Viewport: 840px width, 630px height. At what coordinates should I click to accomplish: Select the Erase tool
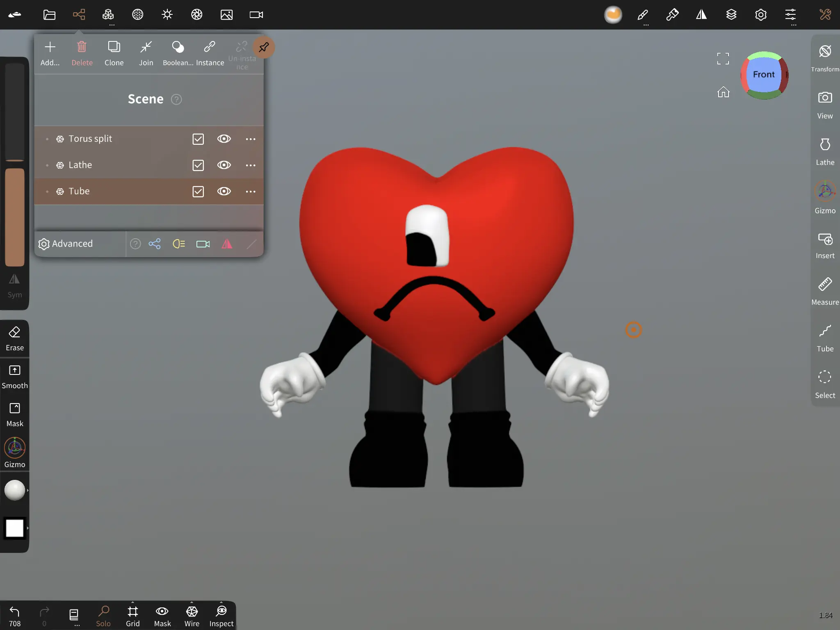[15, 338]
